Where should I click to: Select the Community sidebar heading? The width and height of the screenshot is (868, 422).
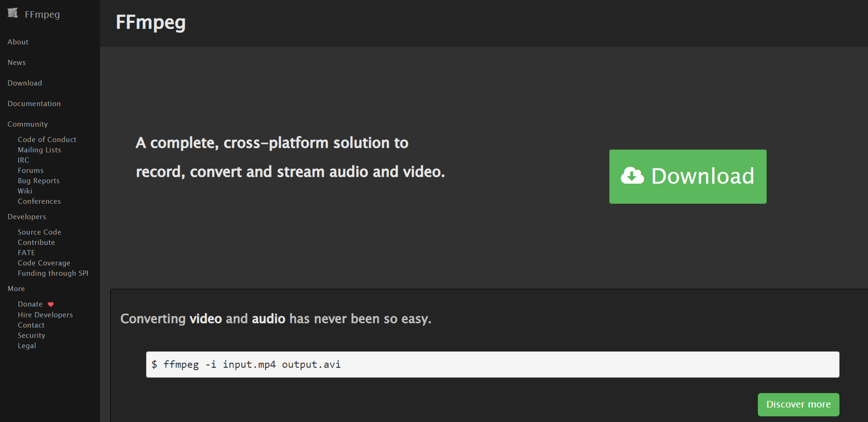(28, 124)
